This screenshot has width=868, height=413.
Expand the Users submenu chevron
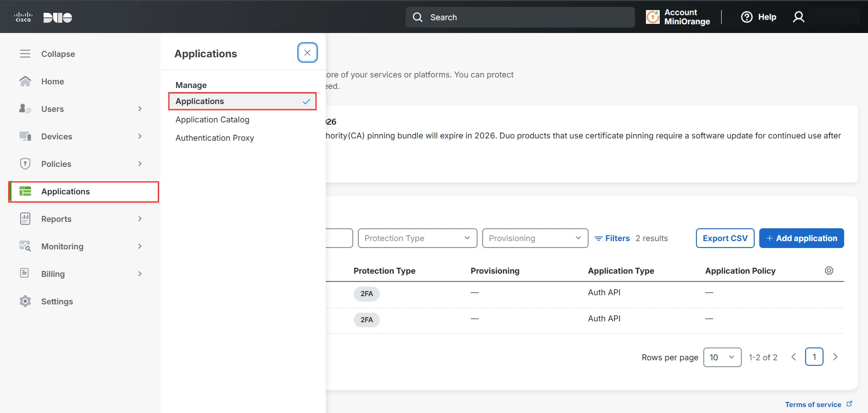[140, 109]
